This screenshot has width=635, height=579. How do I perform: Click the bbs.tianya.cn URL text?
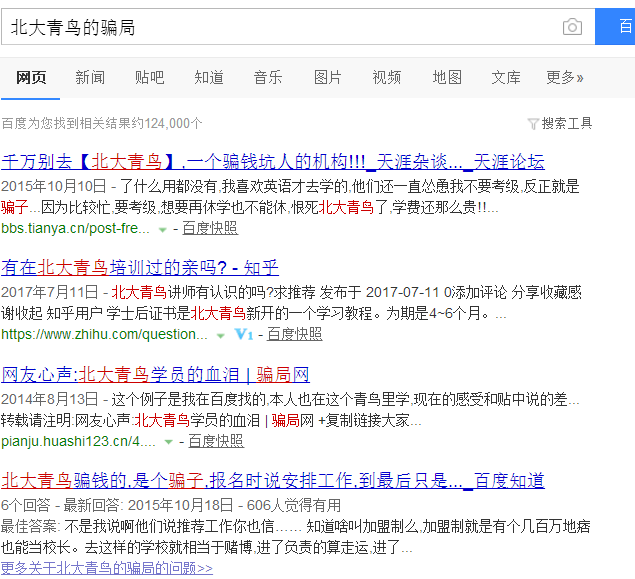[x=75, y=228]
